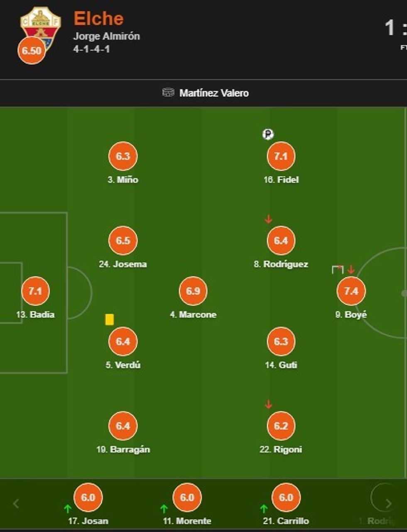Open the Elche team name link
Viewport: 407px width, 532px height.
point(98,19)
